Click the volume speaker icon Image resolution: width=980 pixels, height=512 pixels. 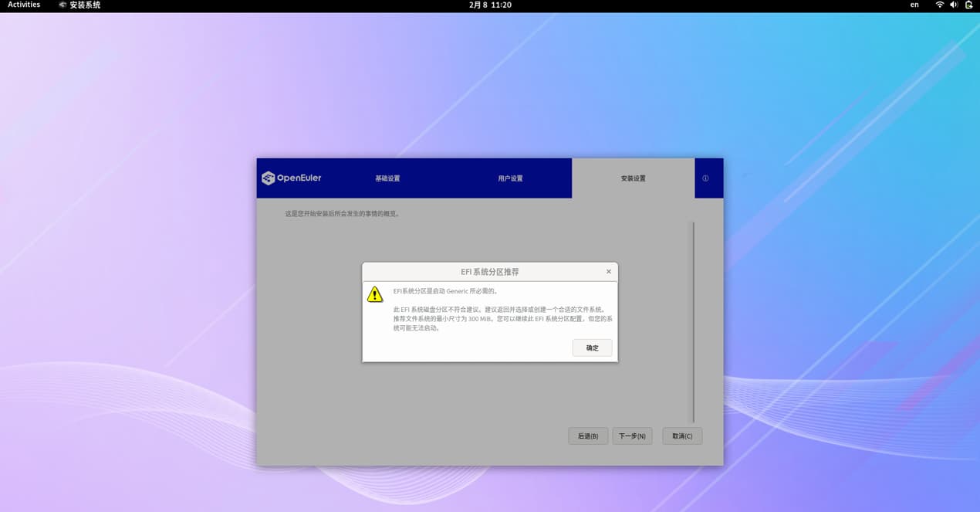click(954, 5)
